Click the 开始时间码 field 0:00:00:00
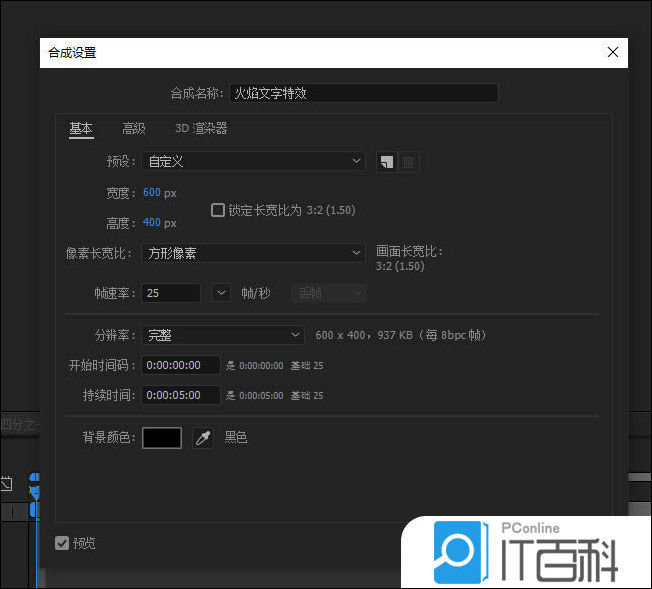The image size is (652, 589). [x=181, y=365]
